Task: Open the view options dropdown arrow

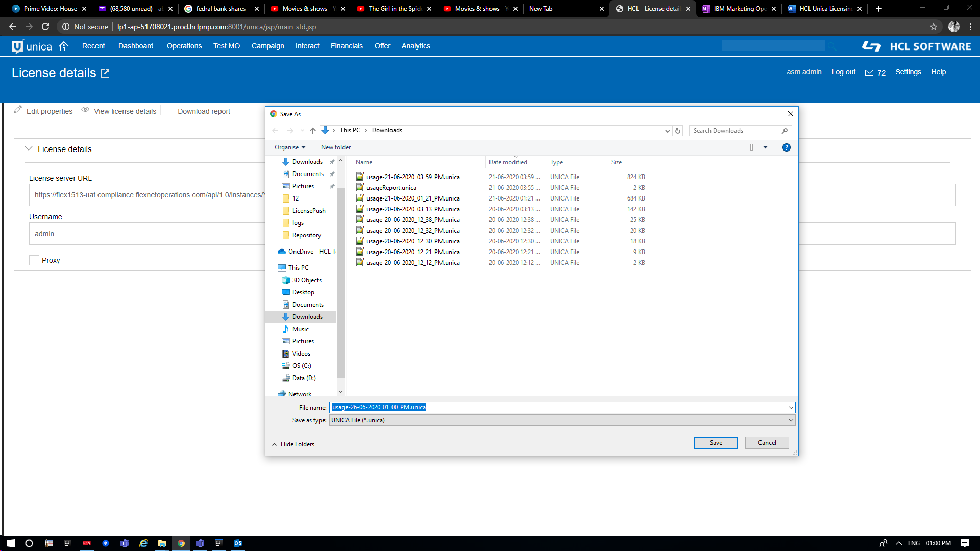Action: coord(765,147)
